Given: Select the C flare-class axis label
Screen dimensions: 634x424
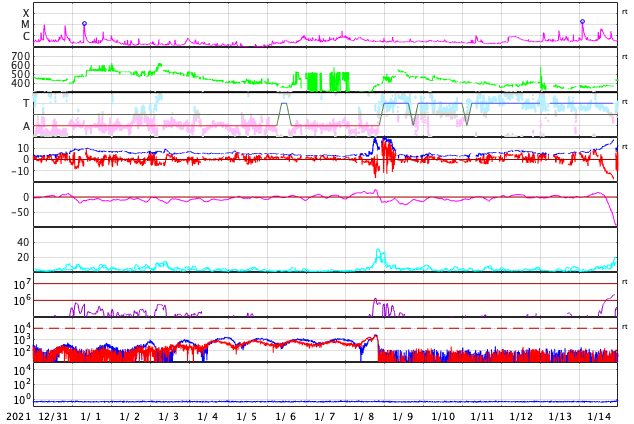Looking at the screenshot, I should point(26,36).
